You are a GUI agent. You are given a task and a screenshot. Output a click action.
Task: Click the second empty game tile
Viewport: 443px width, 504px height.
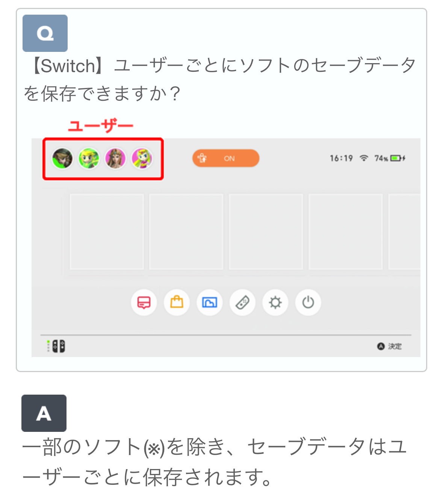click(186, 232)
